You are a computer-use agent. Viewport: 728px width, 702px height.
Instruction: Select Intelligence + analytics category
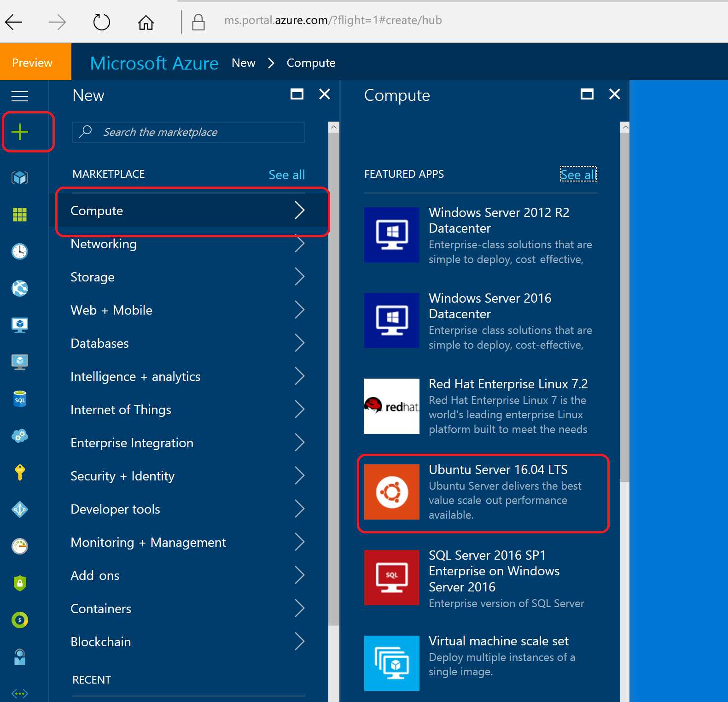tap(188, 376)
